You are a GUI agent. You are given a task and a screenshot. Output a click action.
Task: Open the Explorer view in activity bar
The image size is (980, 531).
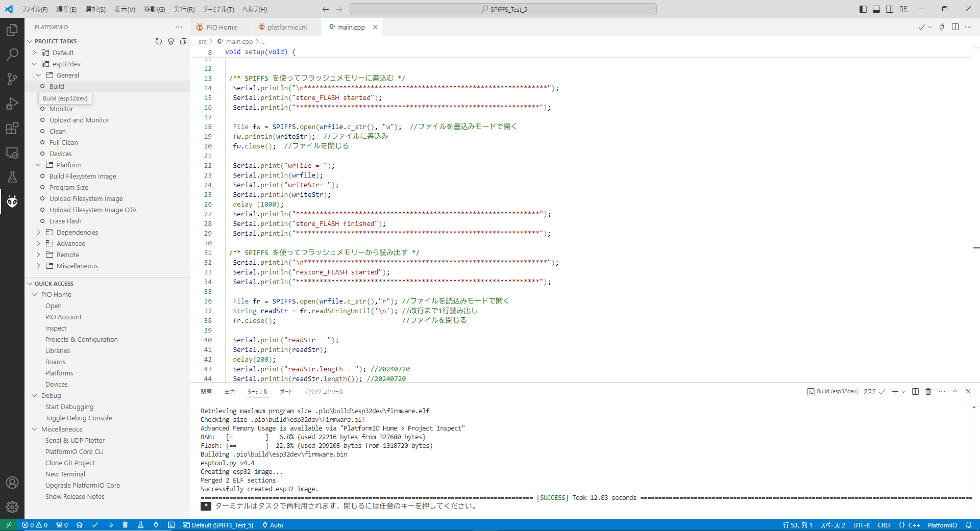pyautogui.click(x=12, y=30)
